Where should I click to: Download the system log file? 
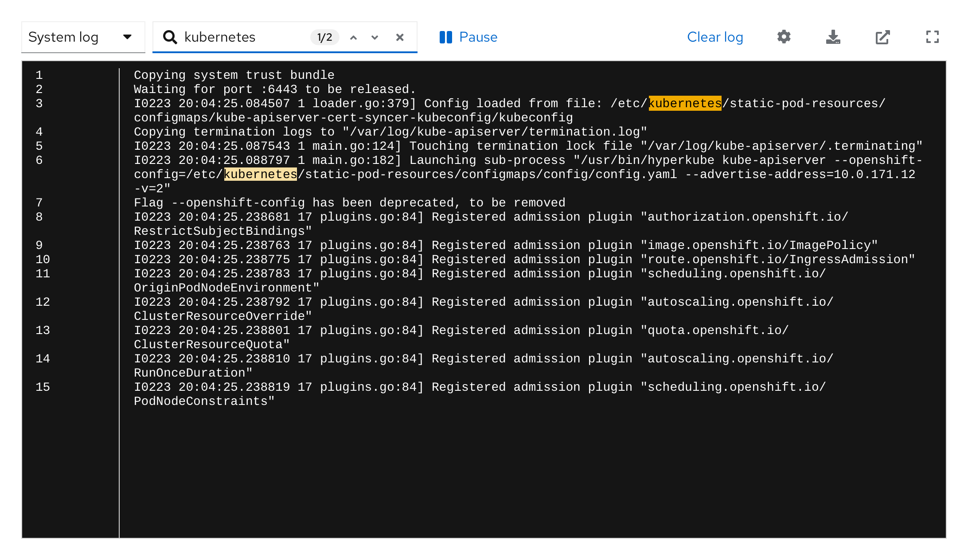(833, 37)
